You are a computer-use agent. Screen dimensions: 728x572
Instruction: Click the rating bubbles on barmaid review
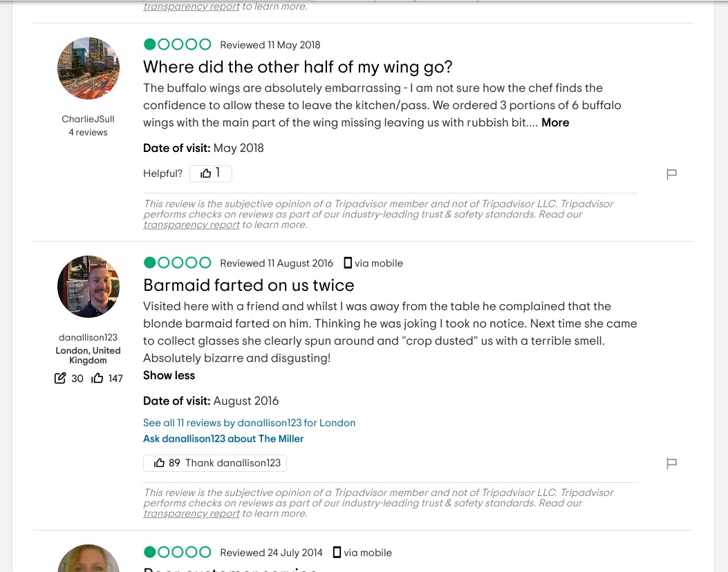coord(177,263)
